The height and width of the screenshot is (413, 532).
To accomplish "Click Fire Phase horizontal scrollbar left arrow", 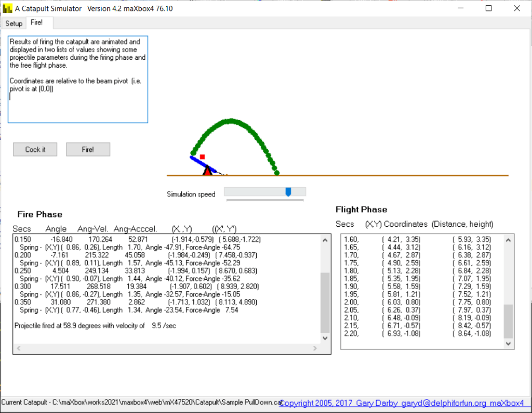I will pyautogui.click(x=17, y=347).
